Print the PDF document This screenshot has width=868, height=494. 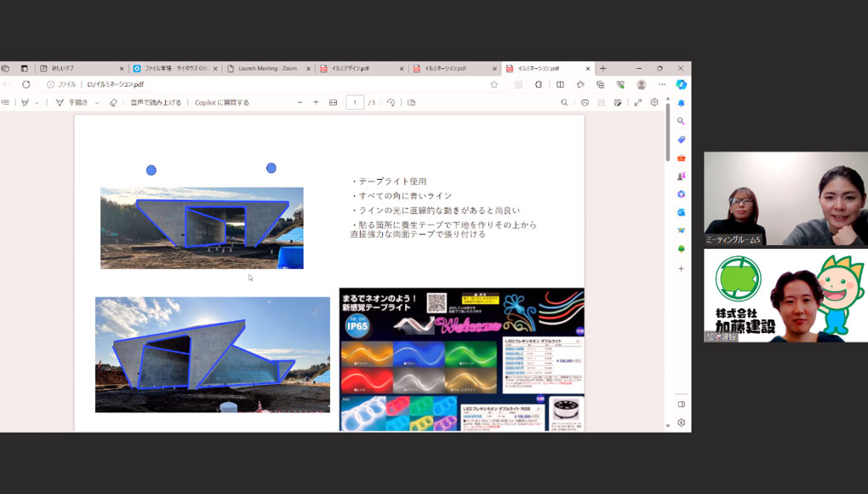point(585,102)
